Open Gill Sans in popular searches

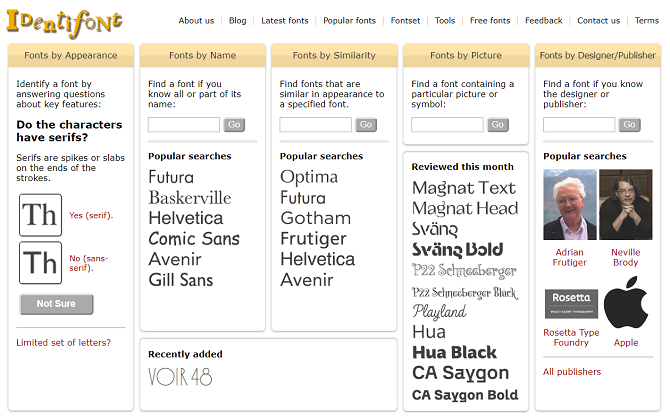pyautogui.click(x=181, y=280)
